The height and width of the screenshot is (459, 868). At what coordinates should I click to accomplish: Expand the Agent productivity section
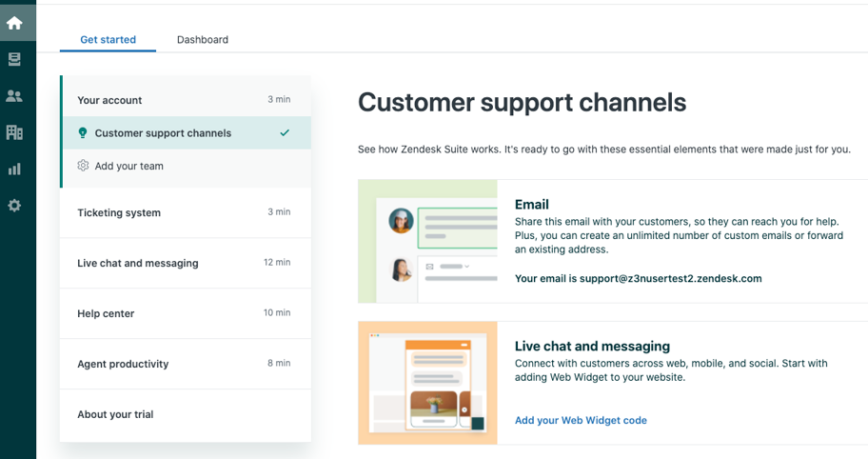185,364
